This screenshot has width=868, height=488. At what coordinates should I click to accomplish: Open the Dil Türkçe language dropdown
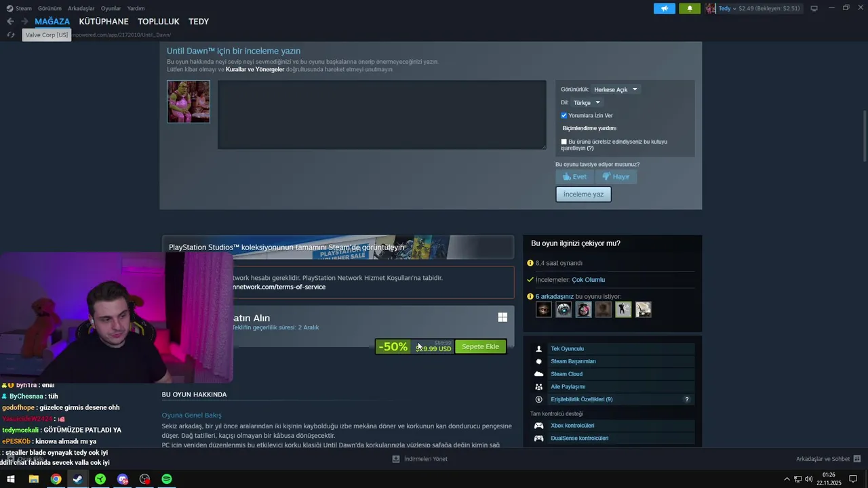click(x=587, y=102)
